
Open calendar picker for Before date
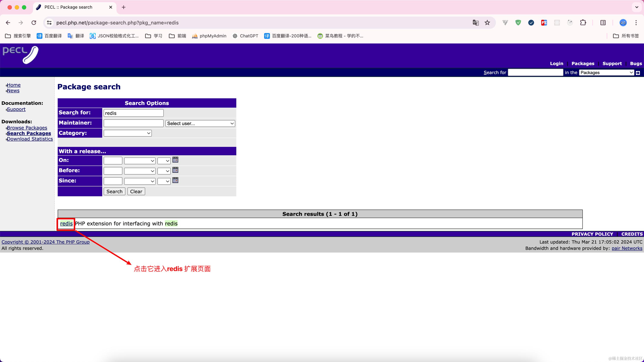[x=175, y=170]
